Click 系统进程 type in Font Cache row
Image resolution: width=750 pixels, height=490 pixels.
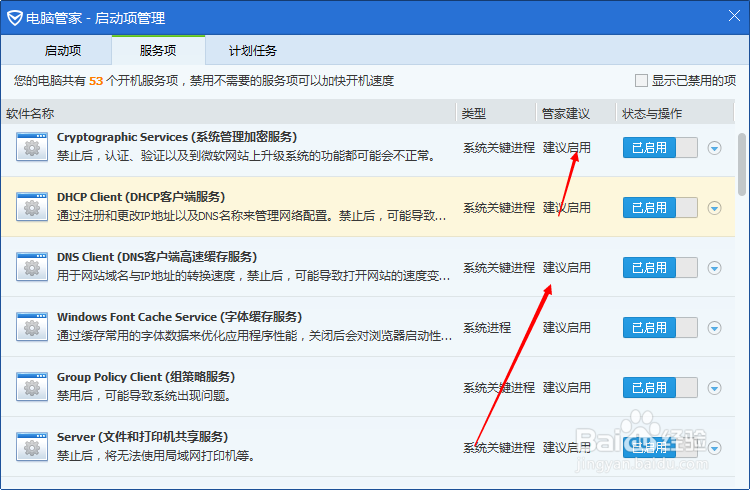point(487,328)
